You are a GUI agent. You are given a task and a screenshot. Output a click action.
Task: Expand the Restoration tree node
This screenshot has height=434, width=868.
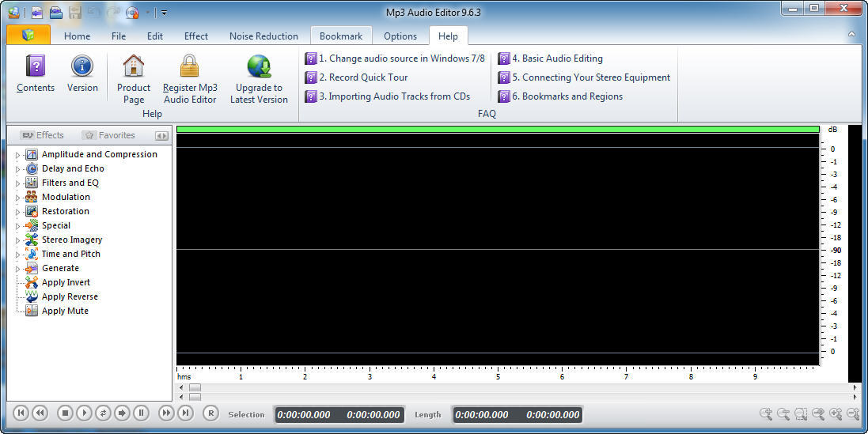[17, 212]
